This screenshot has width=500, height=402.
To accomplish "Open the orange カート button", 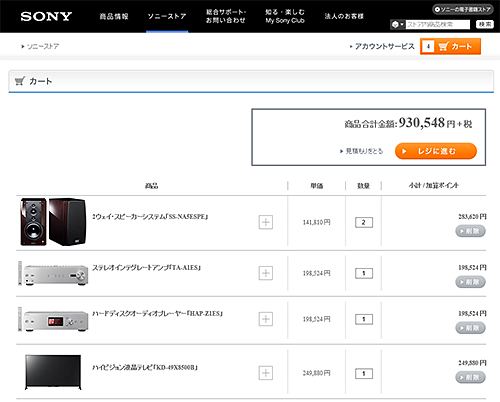I will [450, 46].
